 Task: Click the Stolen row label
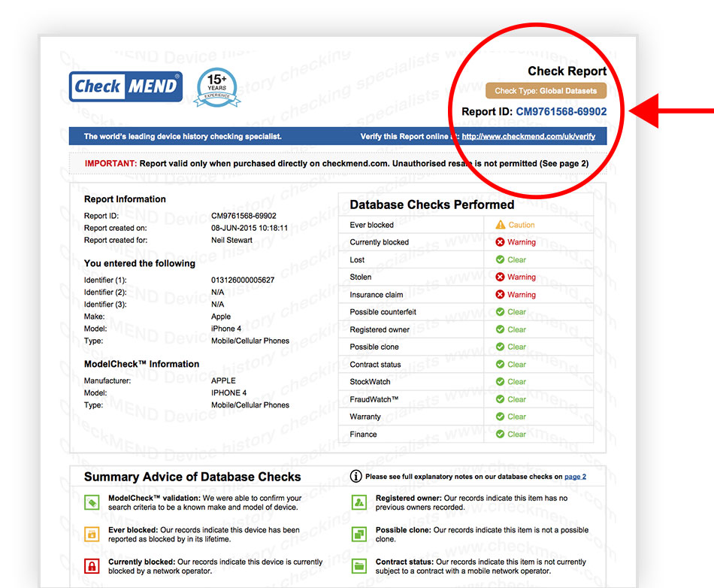[361, 277]
